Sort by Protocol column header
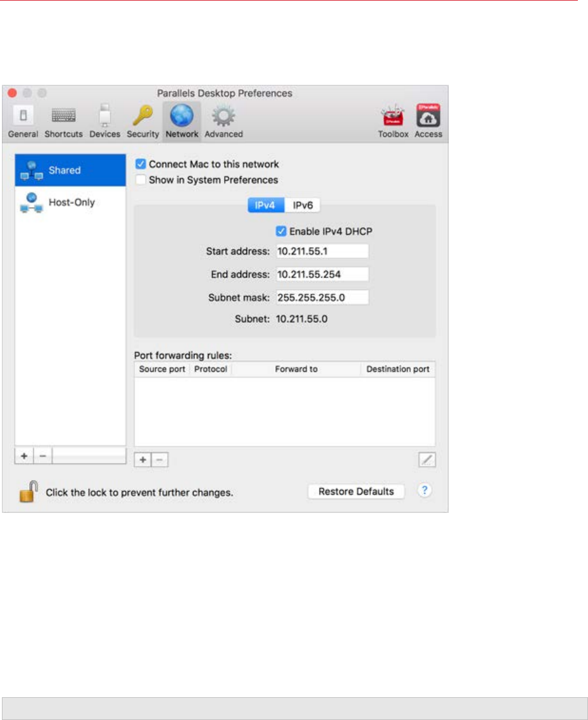Screen dimensions: 588x720 tap(211, 369)
